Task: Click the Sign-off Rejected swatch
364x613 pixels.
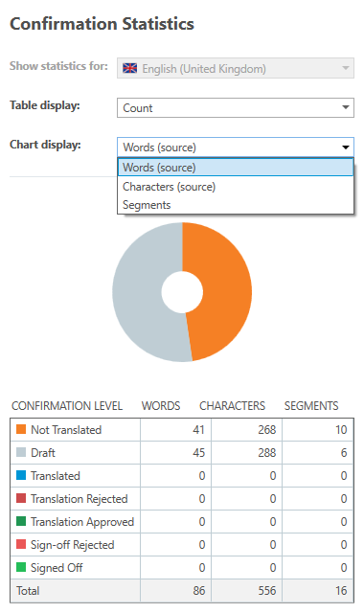Action: [21, 544]
